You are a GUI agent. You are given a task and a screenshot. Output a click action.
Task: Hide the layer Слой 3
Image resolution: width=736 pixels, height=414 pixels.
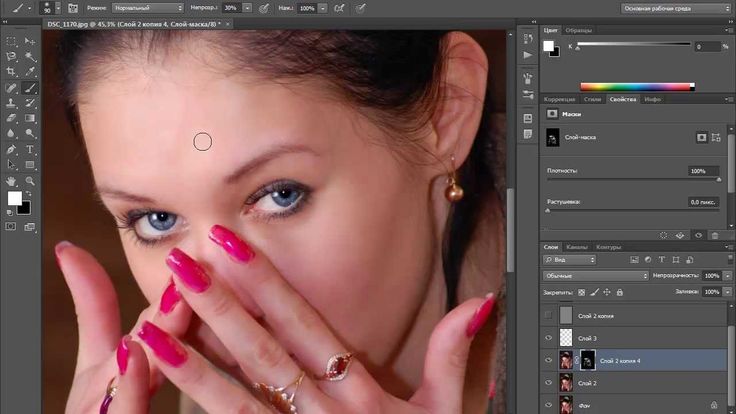click(x=548, y=338)
